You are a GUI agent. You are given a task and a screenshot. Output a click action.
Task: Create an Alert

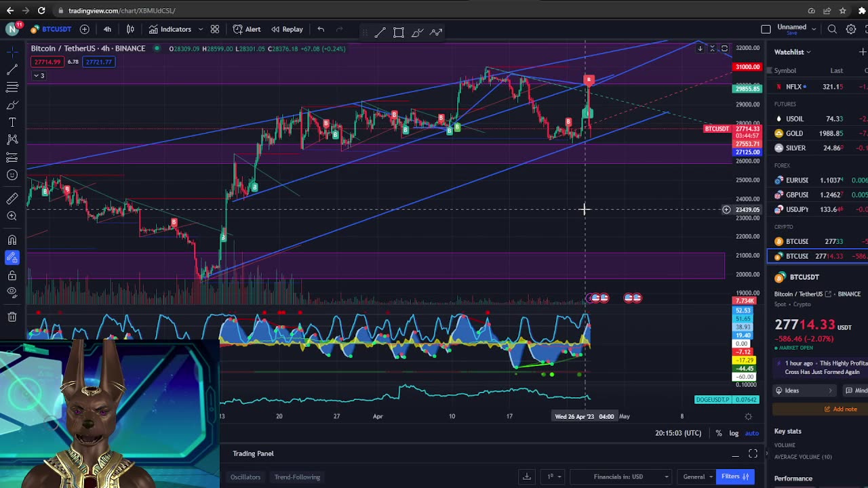click(x=247, y=29)
